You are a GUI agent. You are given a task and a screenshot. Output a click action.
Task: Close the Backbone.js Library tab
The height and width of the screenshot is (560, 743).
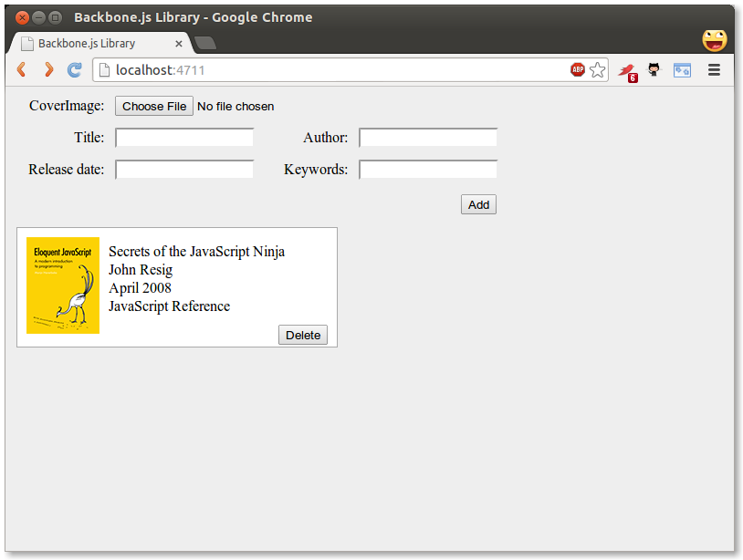pyautogui.click(x=179, y=44)
